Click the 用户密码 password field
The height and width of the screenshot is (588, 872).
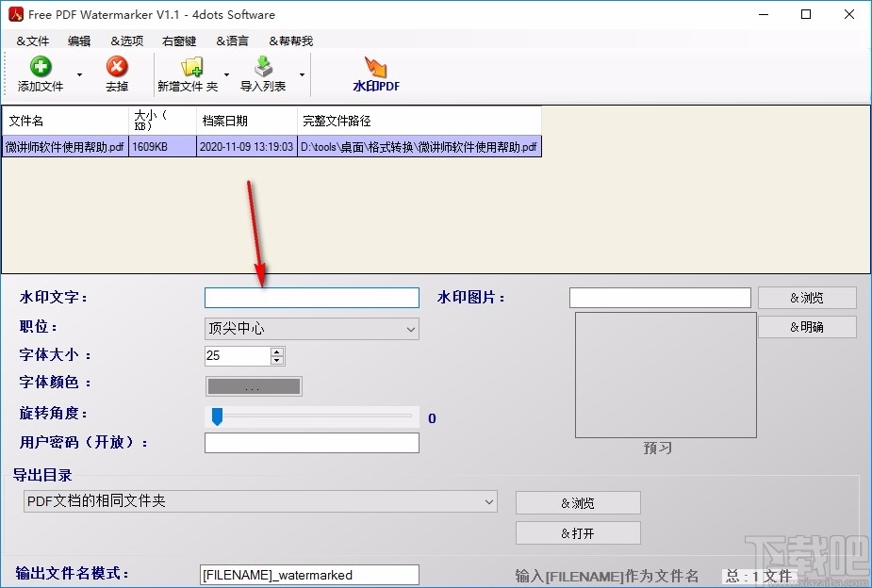point(311,443)
